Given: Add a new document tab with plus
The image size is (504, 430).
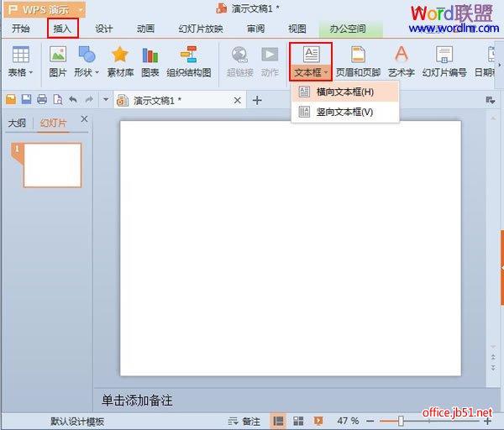Looking at the screenshot, I should pos(257,100).
